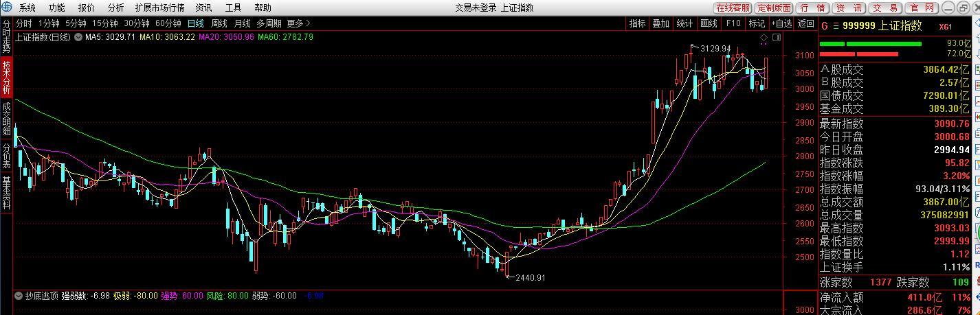
Task: Click the 返回 toolbar button
Action: pyautogui.click(x=805, y=23)
